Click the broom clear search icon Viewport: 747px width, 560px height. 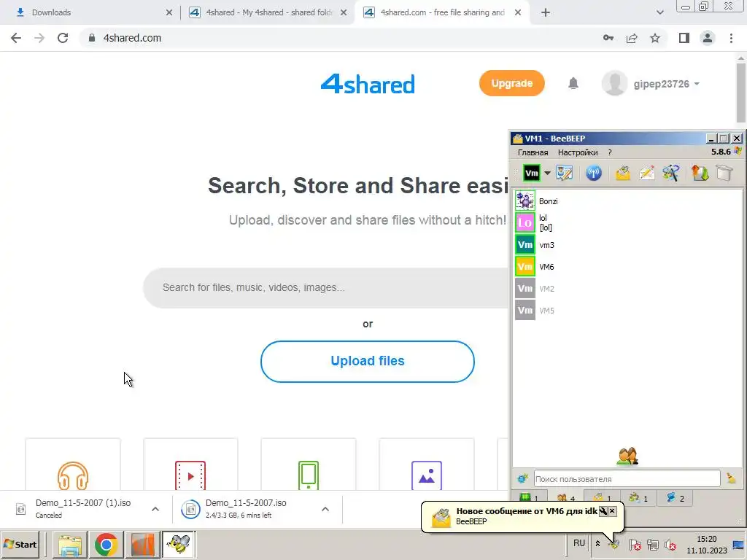click(731, 478)
